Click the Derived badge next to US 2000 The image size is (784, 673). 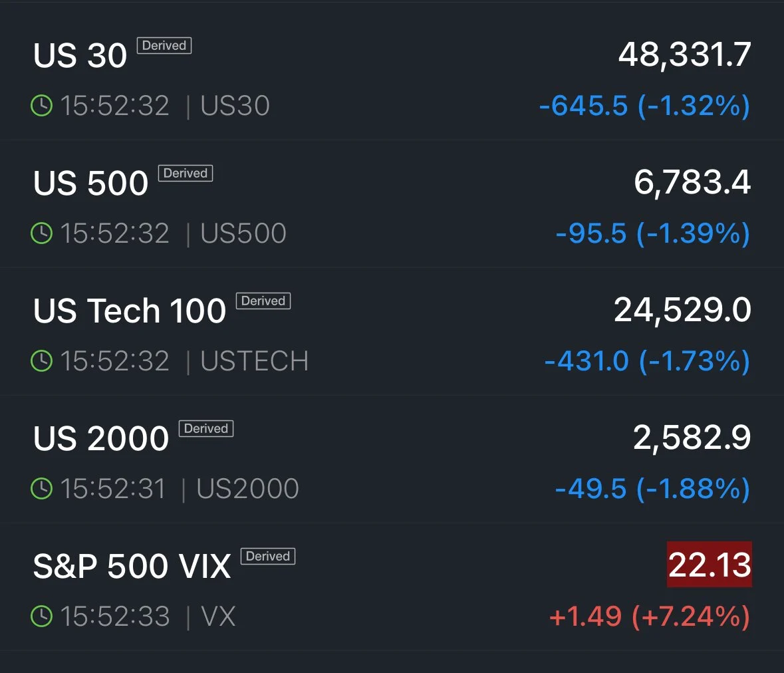[x=206, y=428]
